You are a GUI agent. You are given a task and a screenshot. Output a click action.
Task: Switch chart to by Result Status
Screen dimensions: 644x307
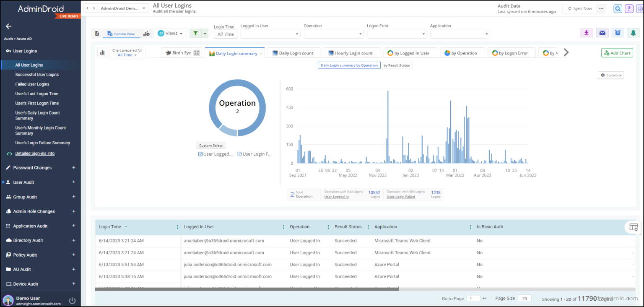tap(396, 65)
